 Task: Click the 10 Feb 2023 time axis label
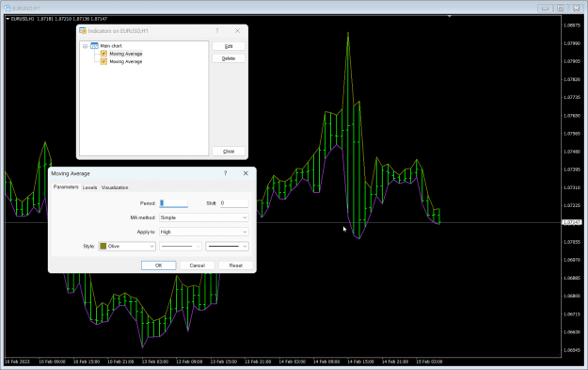pyautogui.click(x=17, y=362)
